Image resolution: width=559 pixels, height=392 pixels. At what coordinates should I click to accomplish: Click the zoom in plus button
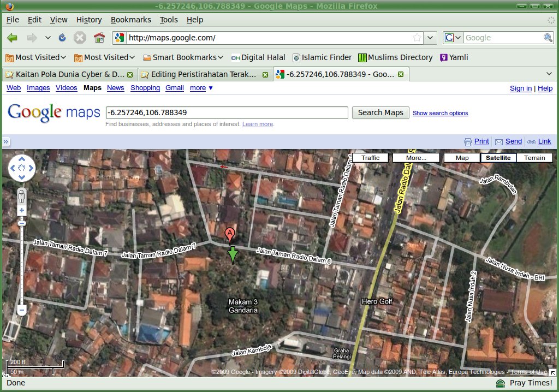tap(22, 210)
